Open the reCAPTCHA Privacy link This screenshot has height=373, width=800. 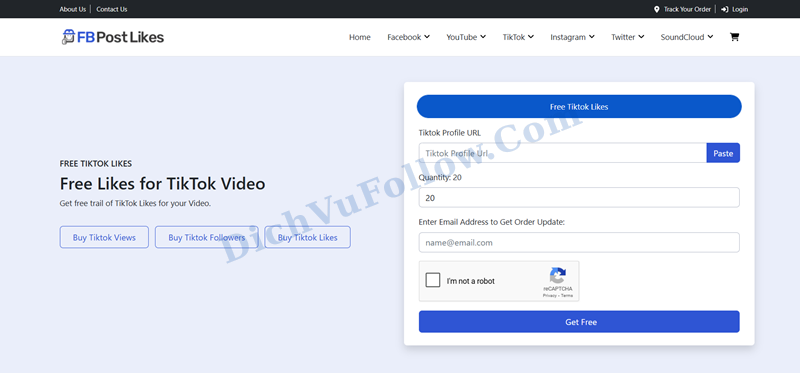(x=549, y=295)
